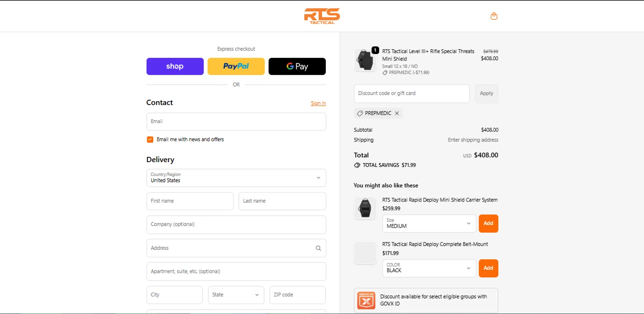The image size is (644, 314).
Task: Click the Sign in link
Action: click(x=319, y=103)
